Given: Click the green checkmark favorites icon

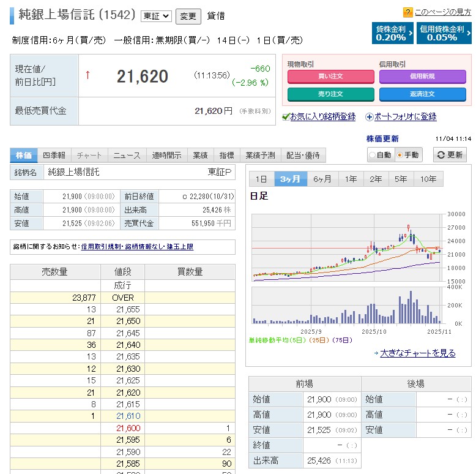Looking at the screenshot, I should coord(286,117).
